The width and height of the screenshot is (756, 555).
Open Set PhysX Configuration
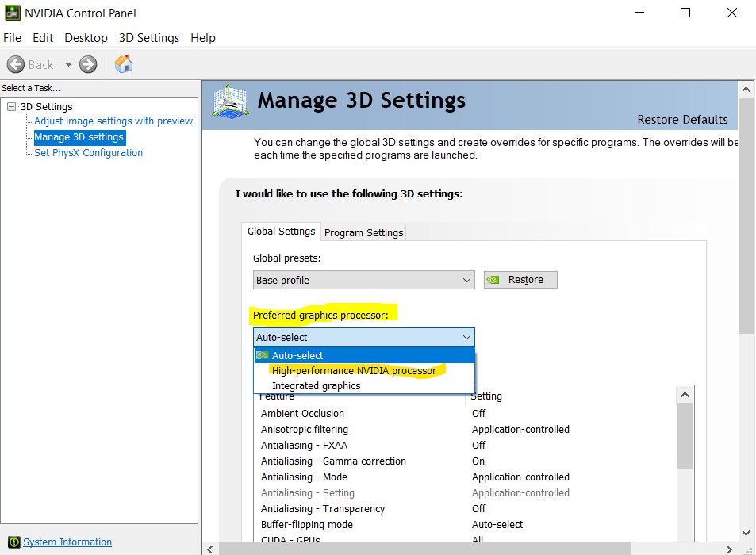[x=88, y=153]
